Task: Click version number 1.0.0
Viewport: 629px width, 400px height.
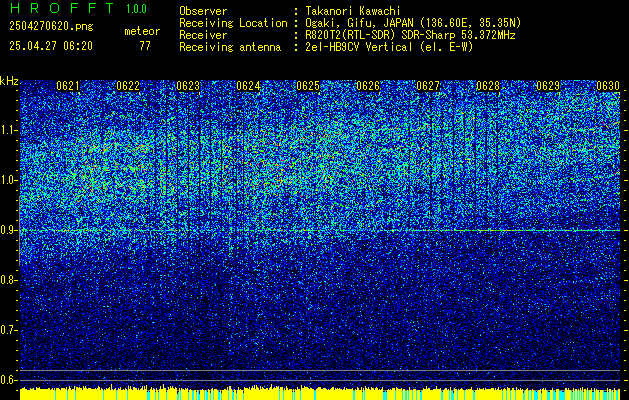Action: pos(136,9)
